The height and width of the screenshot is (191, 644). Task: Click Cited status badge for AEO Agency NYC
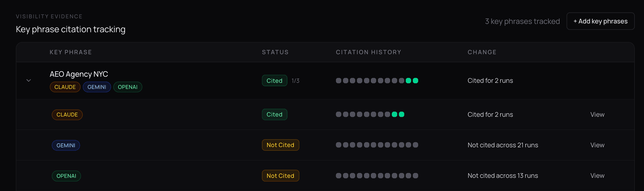[274, 81]
